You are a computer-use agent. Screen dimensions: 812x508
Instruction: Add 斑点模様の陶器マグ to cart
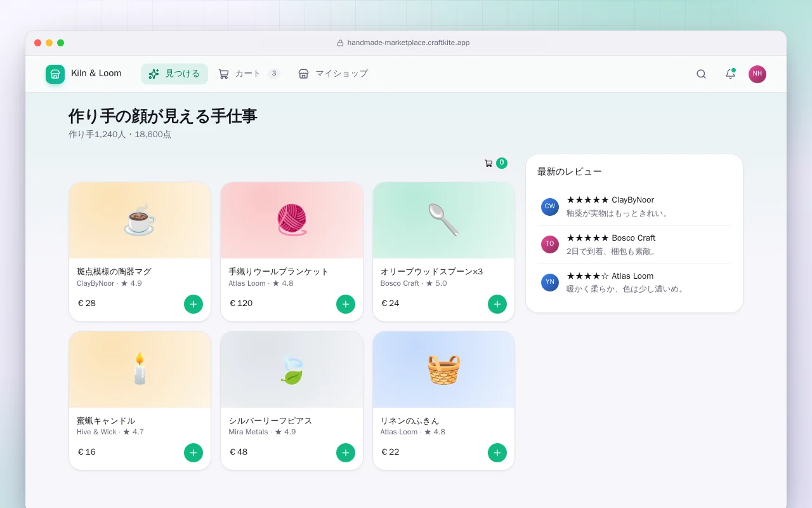pyautogui.click(x=193, y=304)
